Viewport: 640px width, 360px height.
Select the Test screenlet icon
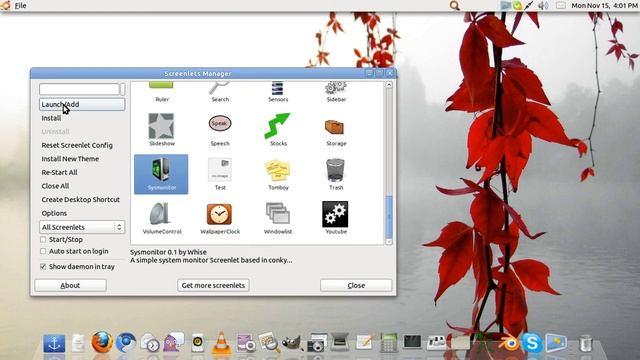click(220, 169)
